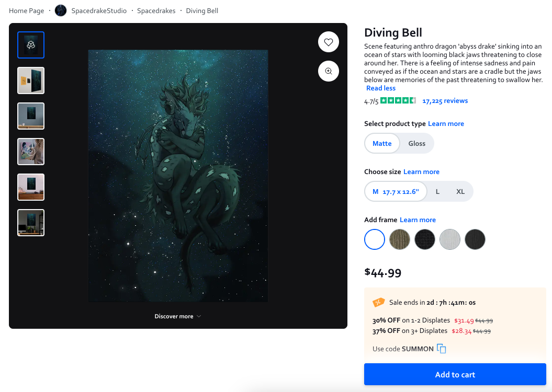
Task: Add Diving Bell to favorites with heart icon
Action: pyautogui.click(x=329, y=42)
